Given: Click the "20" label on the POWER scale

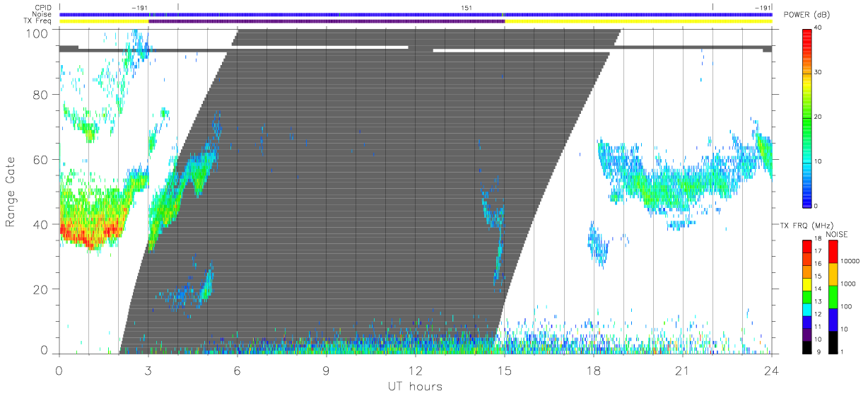Looking at the screenshot, I should point(817,117).
